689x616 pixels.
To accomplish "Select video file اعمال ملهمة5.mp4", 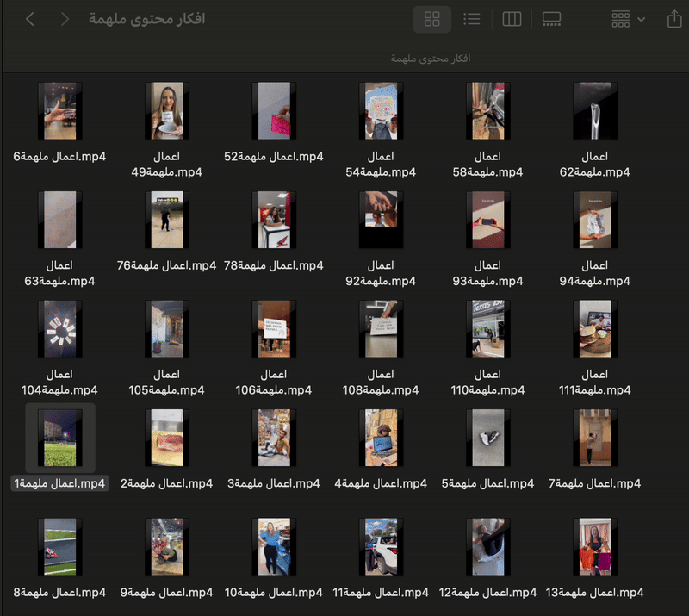I will pos(487,438).
